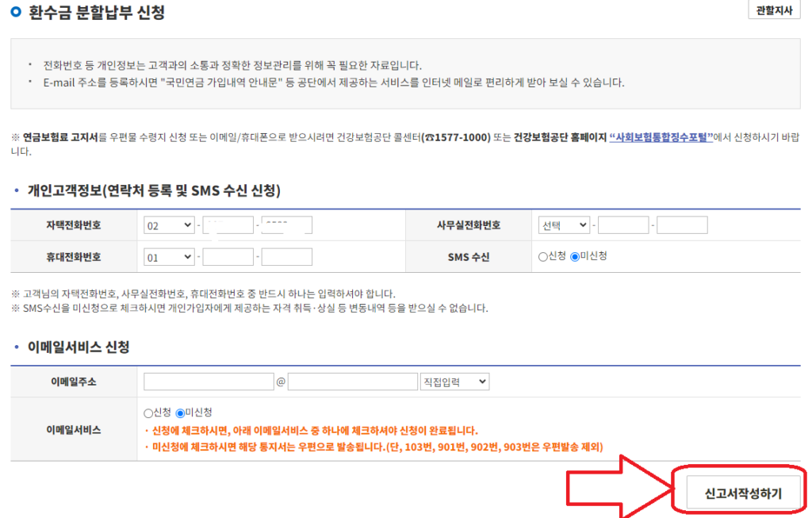Click the 사무실전화번호 middle number field

pos(623,225)
